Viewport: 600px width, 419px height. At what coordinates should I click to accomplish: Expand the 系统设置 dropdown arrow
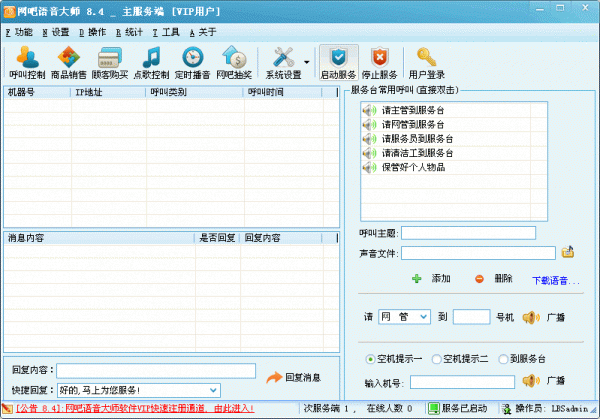pyautogui.click(x=306, y=62)
